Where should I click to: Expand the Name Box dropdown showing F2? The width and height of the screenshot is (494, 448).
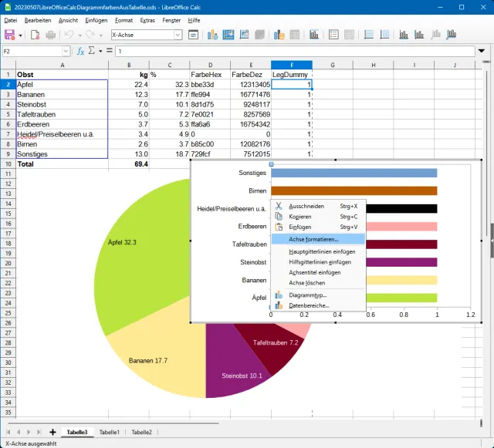[66, 51]
